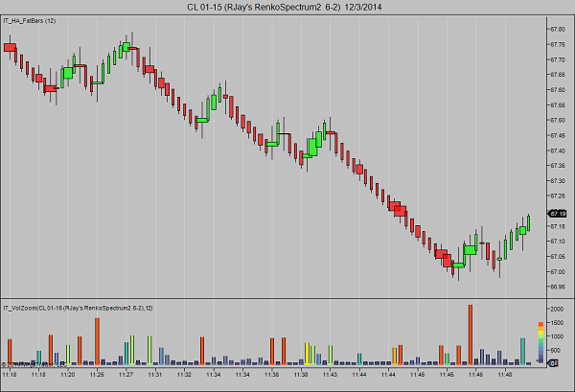Click the 11:36 time axis label
Viewport: 575px width, 392px height.
click(x=272, y=375)
